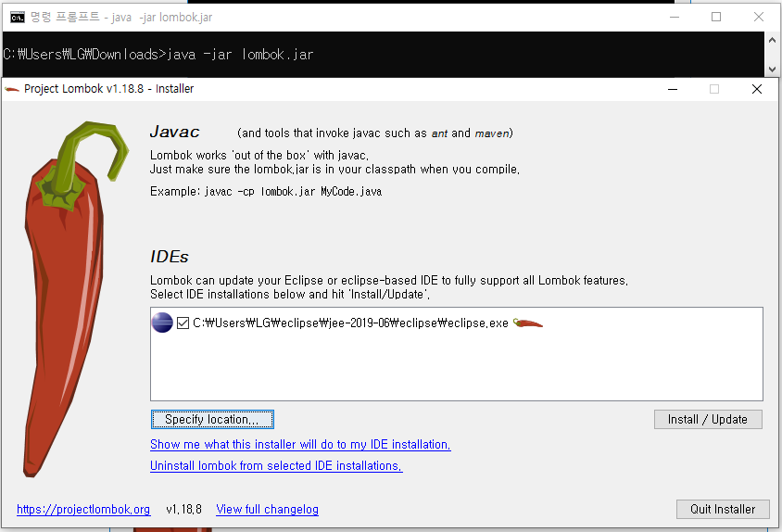Screen dimensions: 782x532
Task: Minimize the command prompt window
Action: tap(675, 17)
